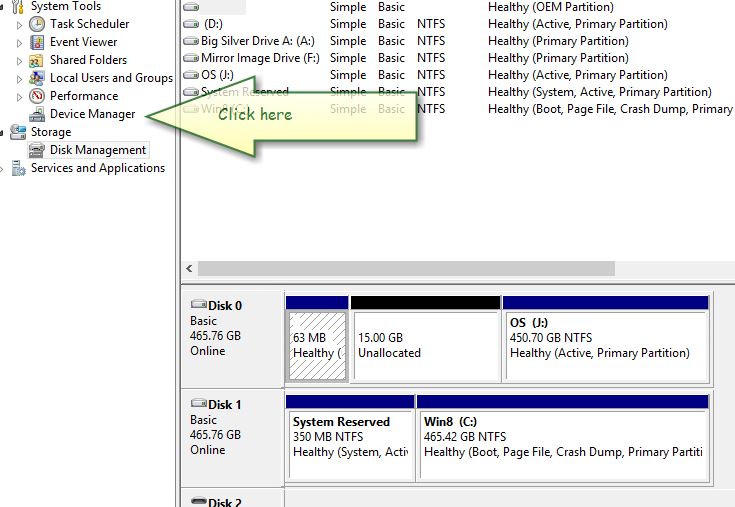Click the Local Users and Groups icon
This screenshot has width=735, height=507.
pyautogui.click(x=37, y=78)
